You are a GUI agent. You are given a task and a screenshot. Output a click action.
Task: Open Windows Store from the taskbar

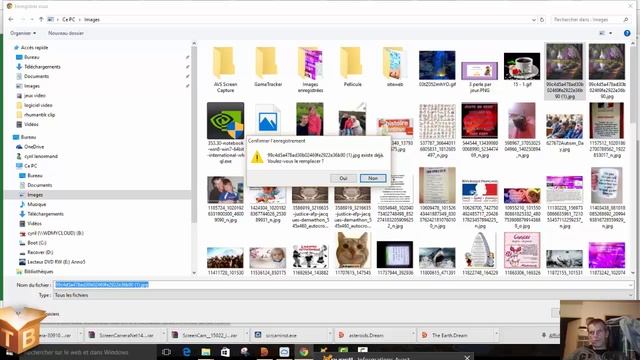pyautogui.click(x=225, y=352)
